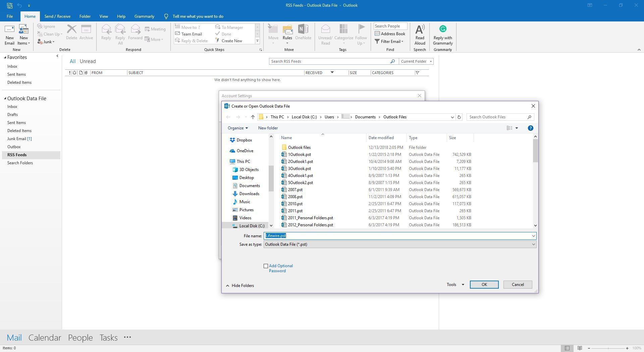Click the zoom slider in status bar
The height and width of the screenshot is (352, 644).
tap(608, 348)
